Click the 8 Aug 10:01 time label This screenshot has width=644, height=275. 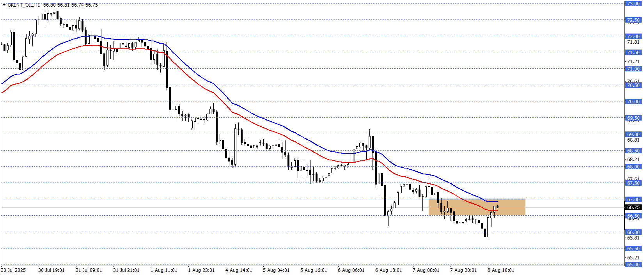point(501,270)
